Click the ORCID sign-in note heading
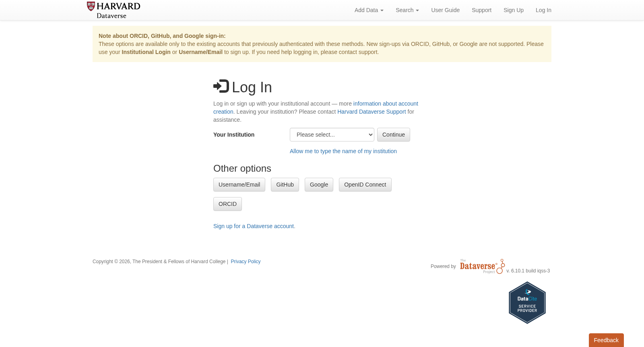Image resolution: width=644 pixels, height=347 pixels. pos(162,36)
